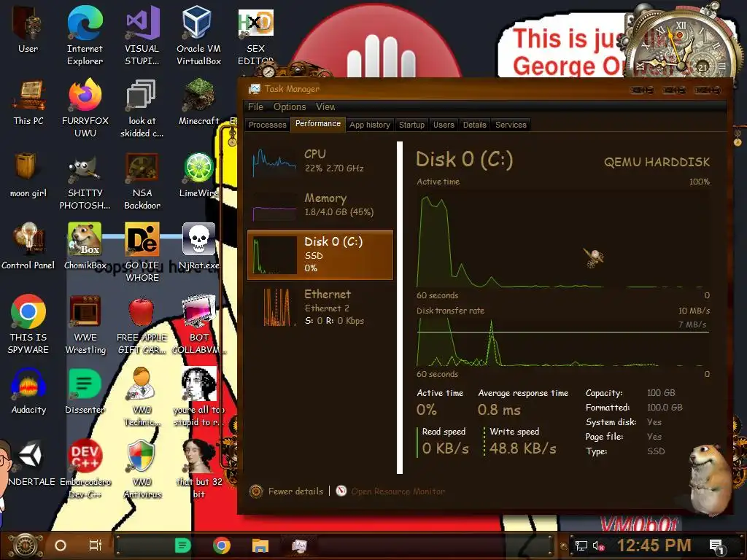
Task: Open Embarcadero Dev-C++ icon
Action: (x=85, y=469)
